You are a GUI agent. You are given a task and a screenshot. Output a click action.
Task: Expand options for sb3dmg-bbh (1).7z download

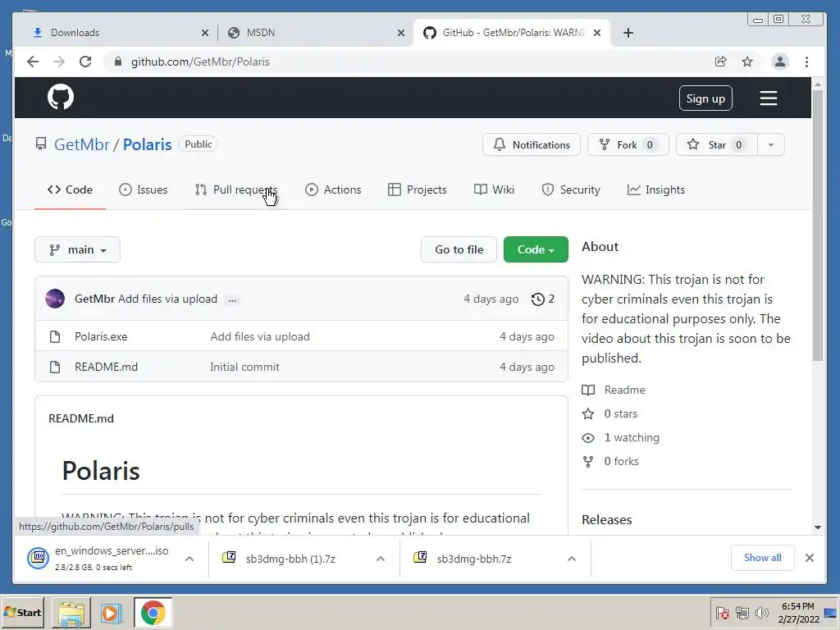click(x=381, y=559)
